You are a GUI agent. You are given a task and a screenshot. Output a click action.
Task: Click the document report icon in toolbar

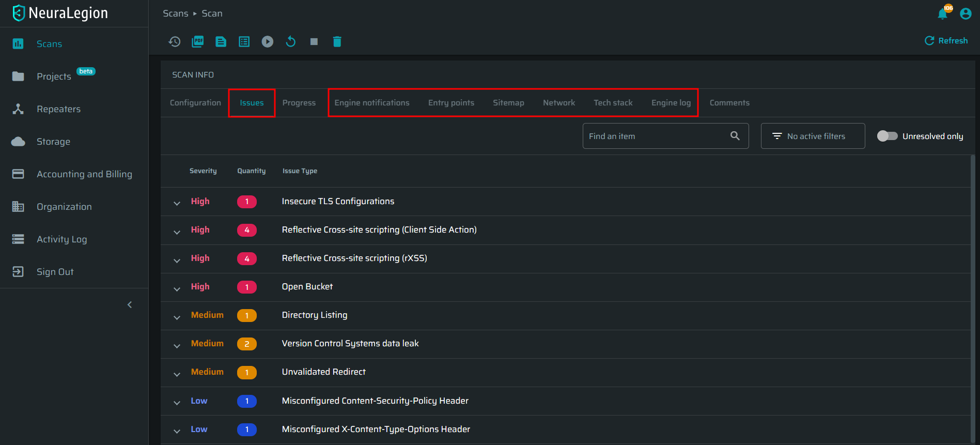click(x=221, y=42)
